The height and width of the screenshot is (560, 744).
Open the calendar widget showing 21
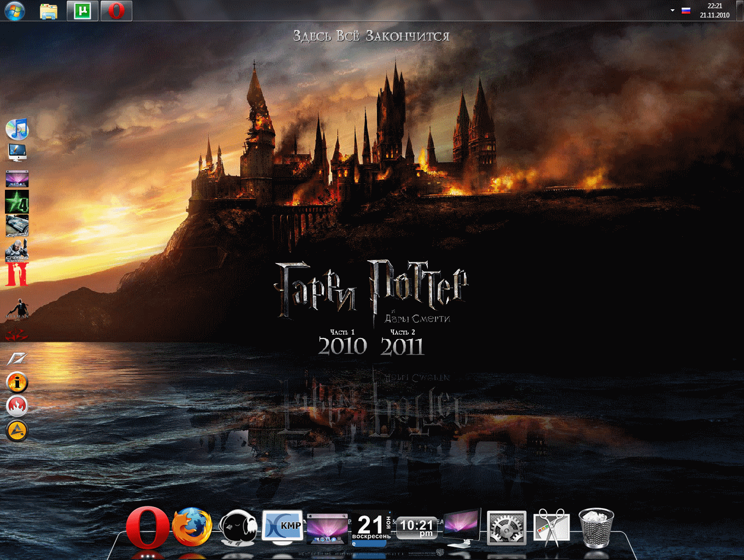371,528
